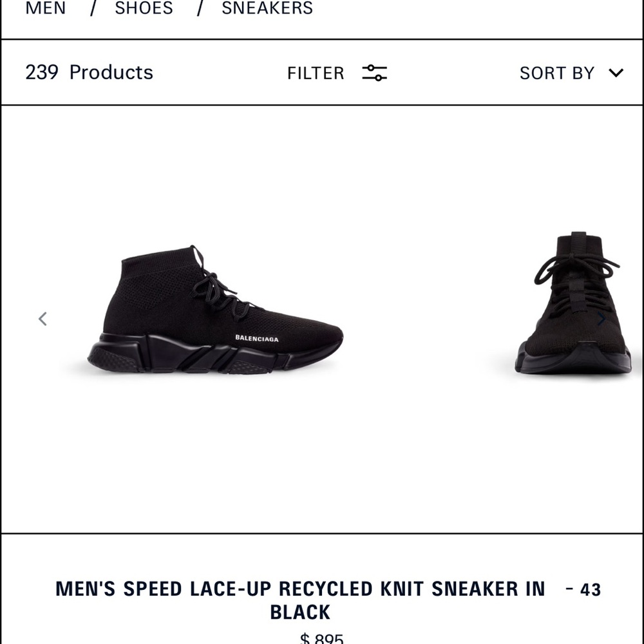Open Men's Speed Lace-Up Recycled Knit Sneaker title
Viewport: 644px width, 644px height.
[x=300, y=600]
